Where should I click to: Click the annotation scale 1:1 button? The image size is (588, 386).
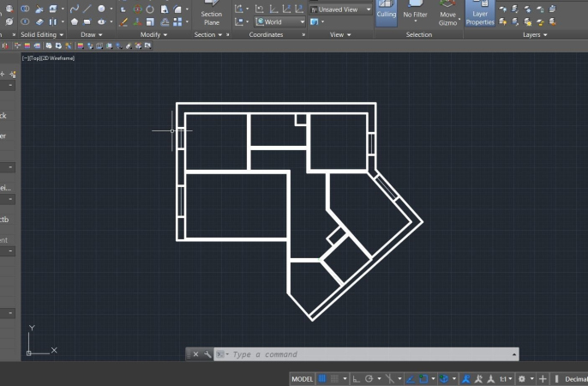504,378
